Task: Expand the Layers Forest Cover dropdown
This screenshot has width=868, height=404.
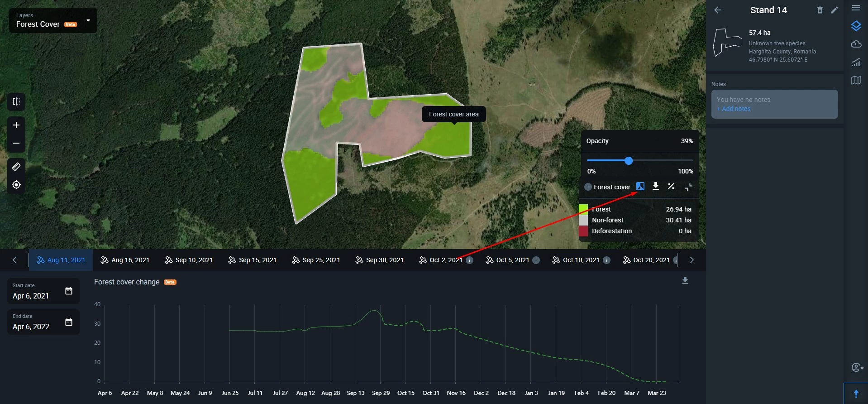Action: (88, 20)
